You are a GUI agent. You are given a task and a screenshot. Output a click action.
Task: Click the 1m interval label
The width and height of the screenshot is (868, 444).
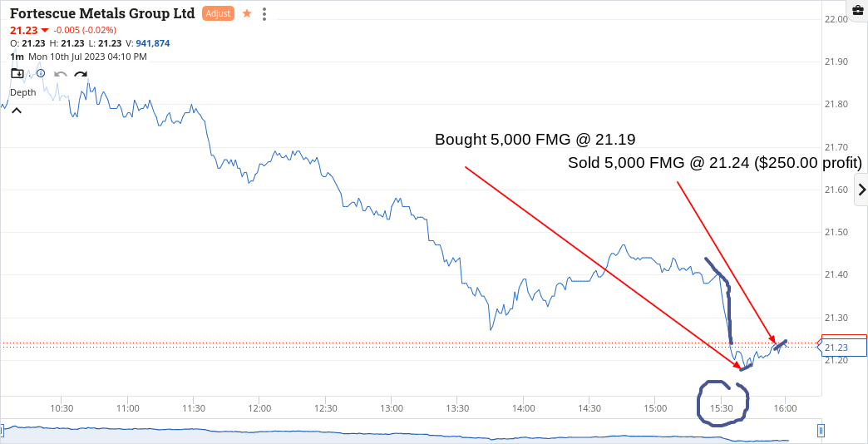[17, 57]
